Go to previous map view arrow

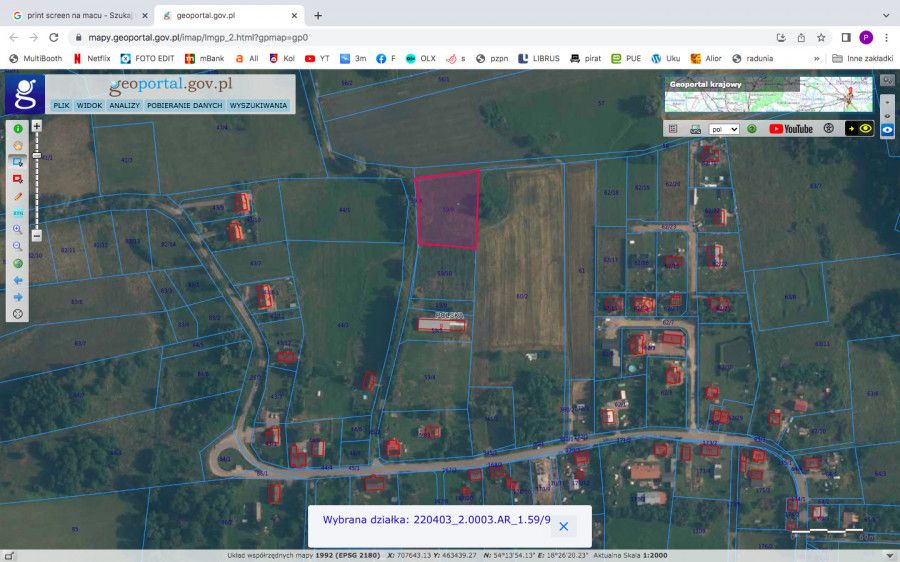(x=18, y=280)
